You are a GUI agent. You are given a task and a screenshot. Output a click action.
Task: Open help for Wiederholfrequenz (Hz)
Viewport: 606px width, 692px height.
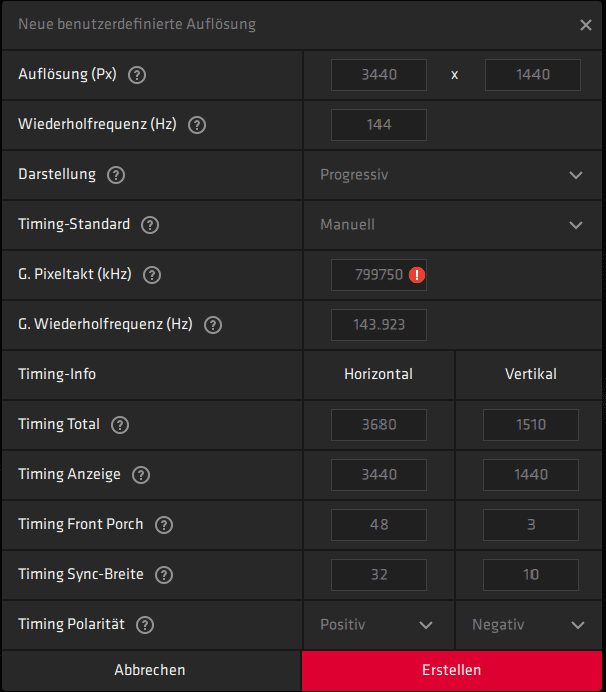pyautogui.click(x=197, y=125)
